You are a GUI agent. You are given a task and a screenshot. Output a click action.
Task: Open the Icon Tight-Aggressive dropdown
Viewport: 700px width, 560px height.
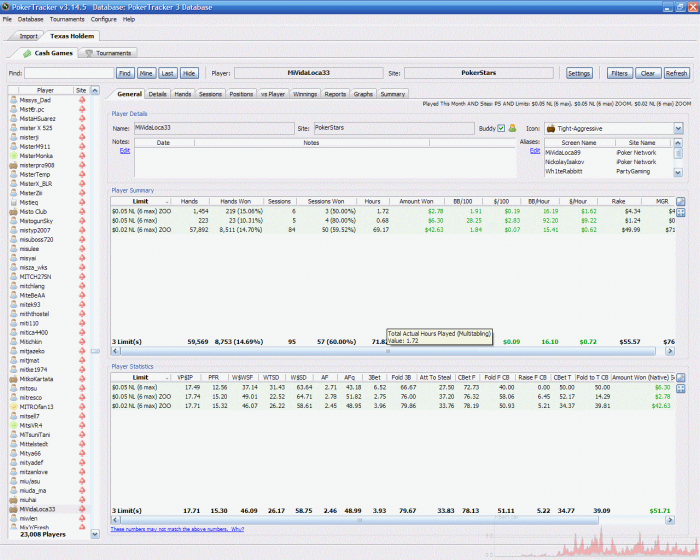point(678,129)
